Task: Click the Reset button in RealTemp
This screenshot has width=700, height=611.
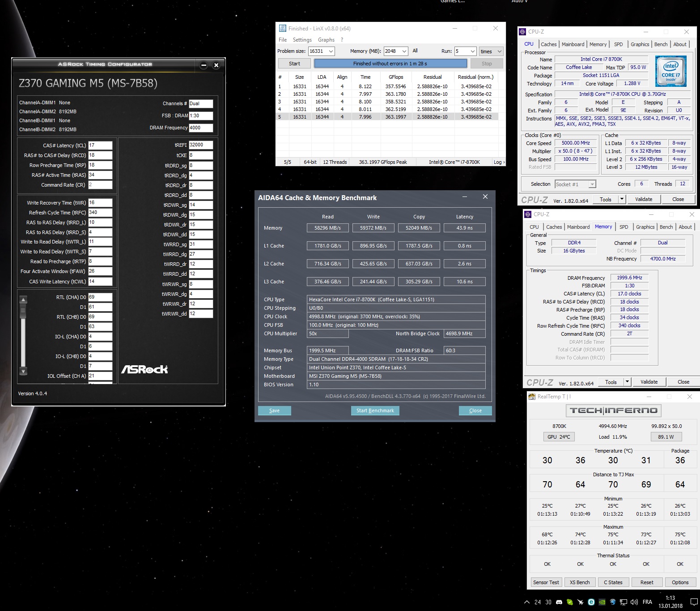Action: pyautogui.click(x=647, y=582)
